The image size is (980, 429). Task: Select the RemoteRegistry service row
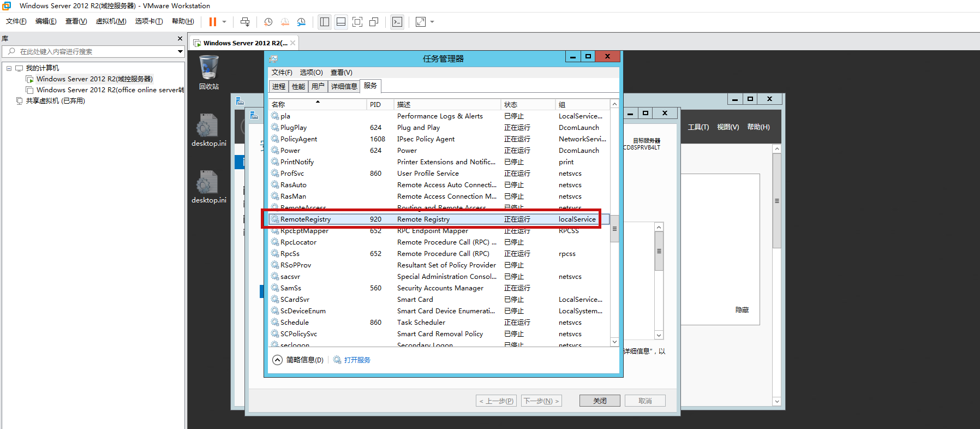[439, 219]
